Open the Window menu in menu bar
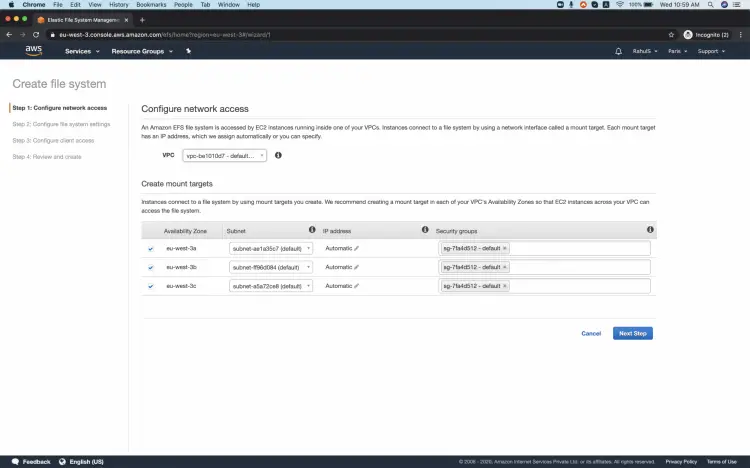Viewport: 750px width, 468px height. coord(229,4)
